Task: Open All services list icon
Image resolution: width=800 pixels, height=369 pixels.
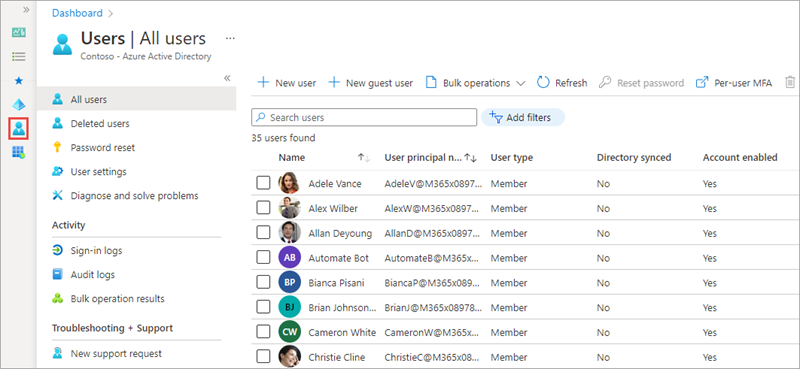Action: (19, 56)
